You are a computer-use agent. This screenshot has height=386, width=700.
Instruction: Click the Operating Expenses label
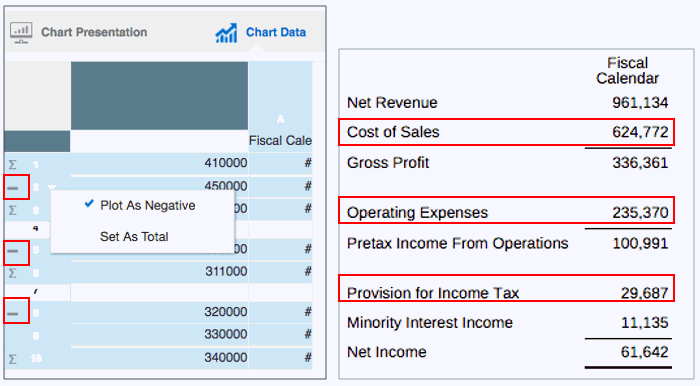point(417,212)
